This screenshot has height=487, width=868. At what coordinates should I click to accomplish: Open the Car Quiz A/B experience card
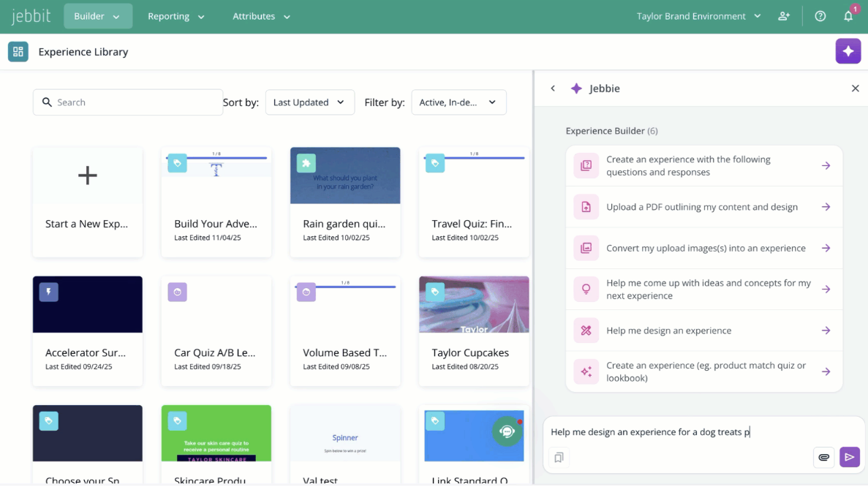216,331
